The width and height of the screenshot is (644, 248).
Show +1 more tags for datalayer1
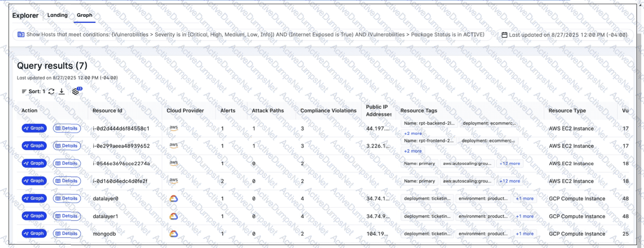pyautogui.click(x=525, y=216)
